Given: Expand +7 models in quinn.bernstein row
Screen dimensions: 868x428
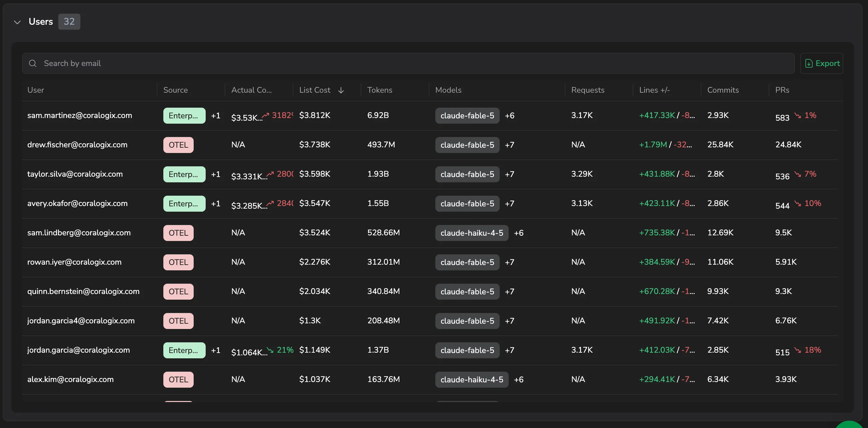Looking at the screenshot, I should [509, 292].
